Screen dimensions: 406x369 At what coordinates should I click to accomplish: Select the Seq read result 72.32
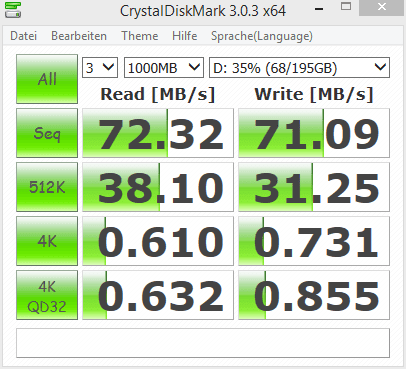click(x=158, y=133)
